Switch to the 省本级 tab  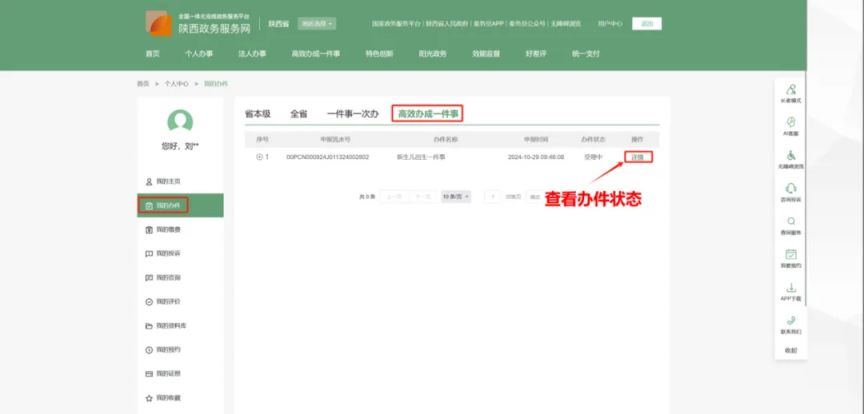[258, 114]
